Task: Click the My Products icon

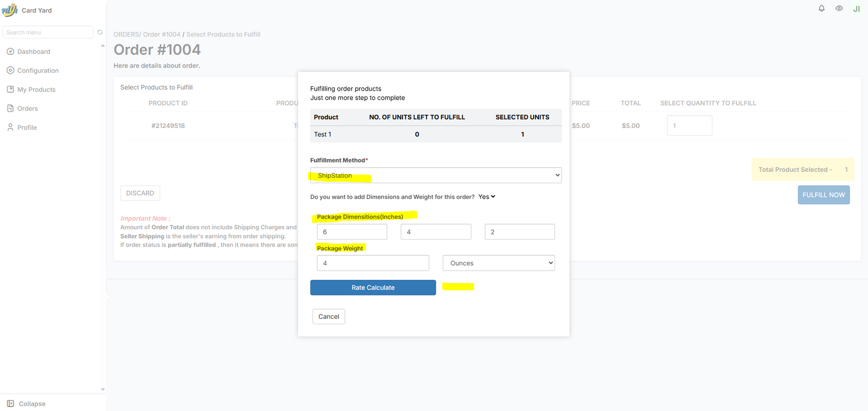Action: click(x=10, y=89)
